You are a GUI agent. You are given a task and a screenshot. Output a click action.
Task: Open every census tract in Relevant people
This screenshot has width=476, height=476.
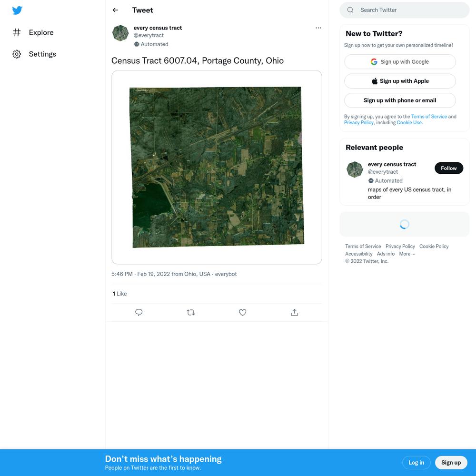point(392,164)
